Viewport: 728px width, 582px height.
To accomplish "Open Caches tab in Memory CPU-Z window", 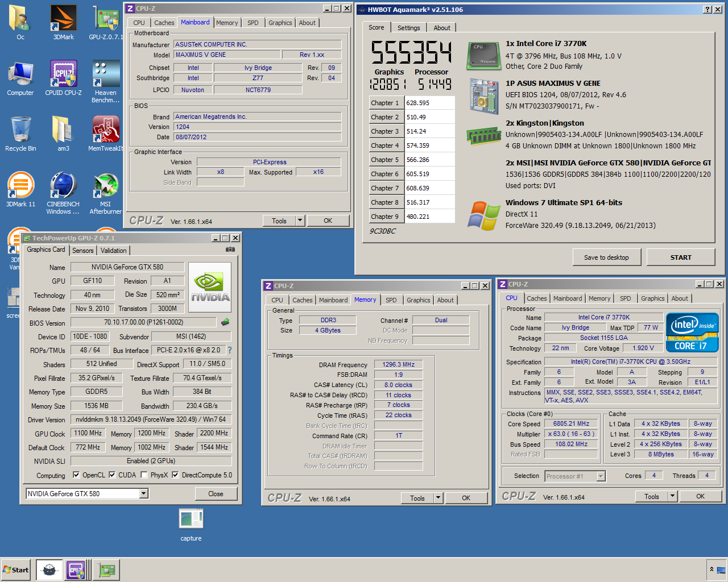I will coord(303,300).
